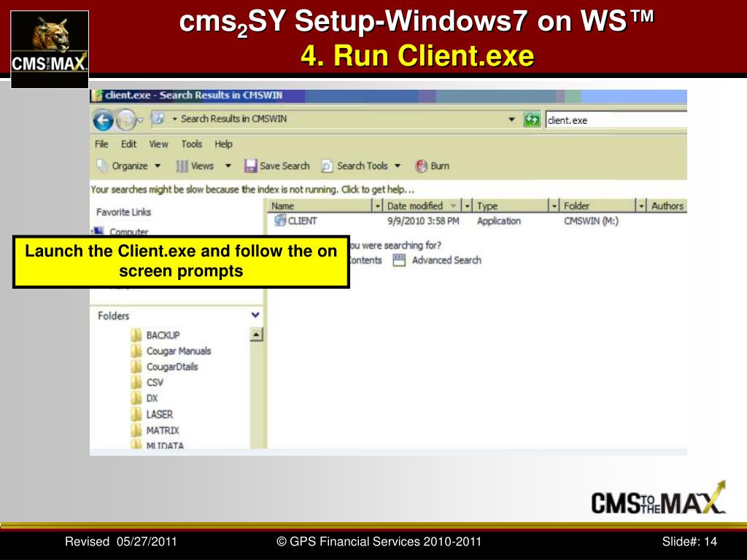This screenshot has width=747, height=560.
Task: Open the File menu
Action: tap(101, 144)
